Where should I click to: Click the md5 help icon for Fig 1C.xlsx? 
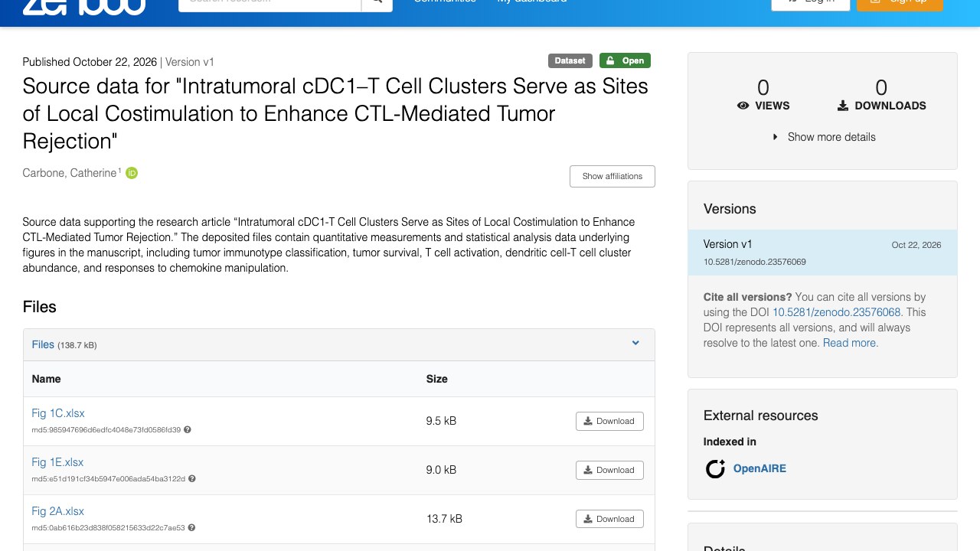[188, 430]
